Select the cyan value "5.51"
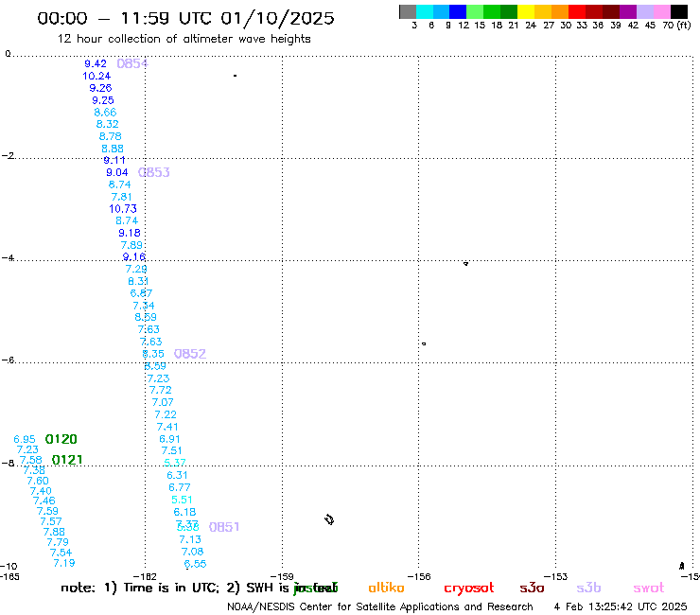Image resolution: width=700 pixels, height=615 pixels. point(182,500)
